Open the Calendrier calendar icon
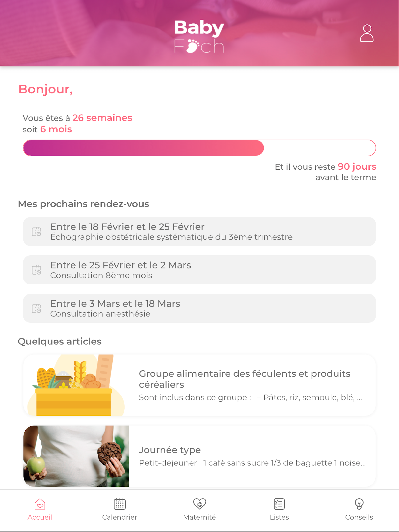 [x=120, y=504]
